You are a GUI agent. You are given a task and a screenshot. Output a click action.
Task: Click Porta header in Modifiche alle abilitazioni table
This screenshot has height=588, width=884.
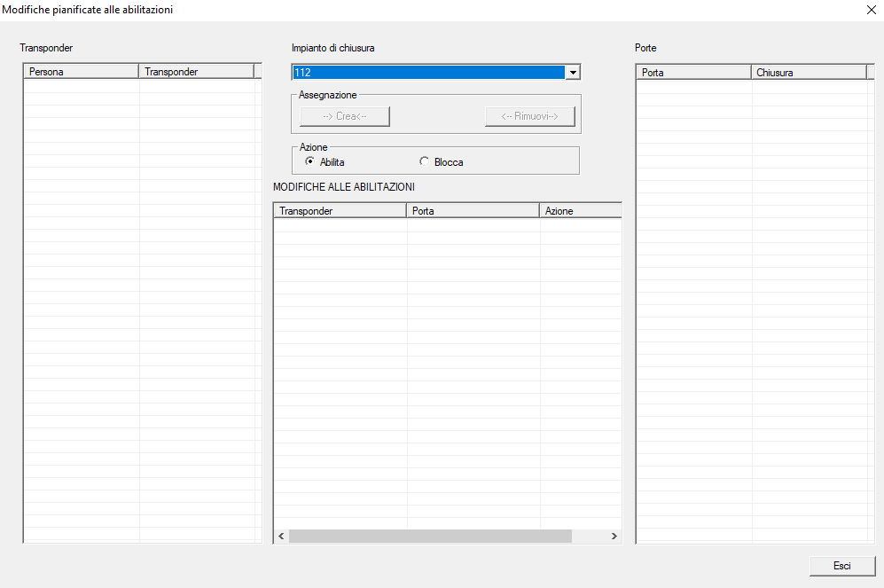click(473, 211)
